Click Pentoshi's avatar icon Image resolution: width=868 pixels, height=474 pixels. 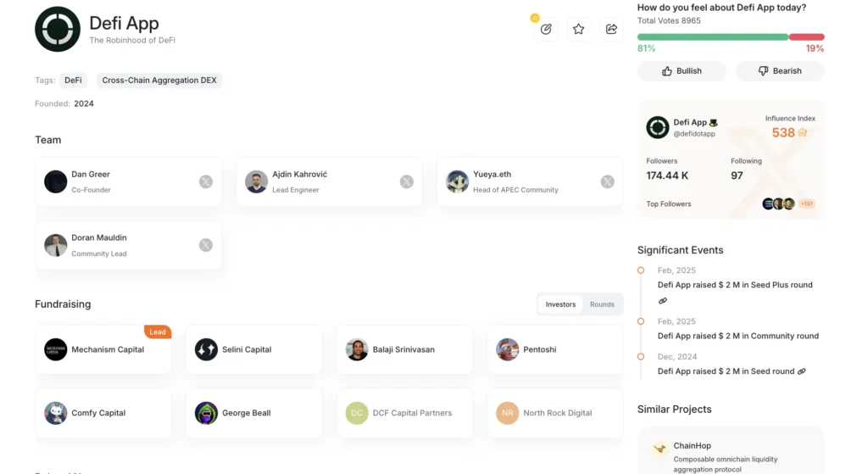point(507,349)
